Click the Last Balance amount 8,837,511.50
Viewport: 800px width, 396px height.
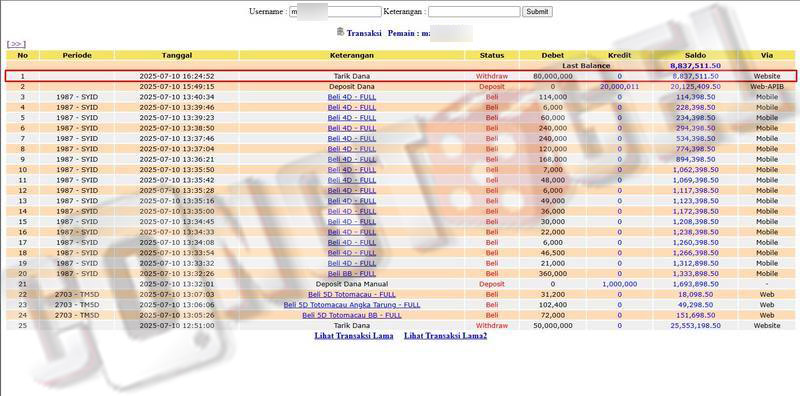[695, 66]
